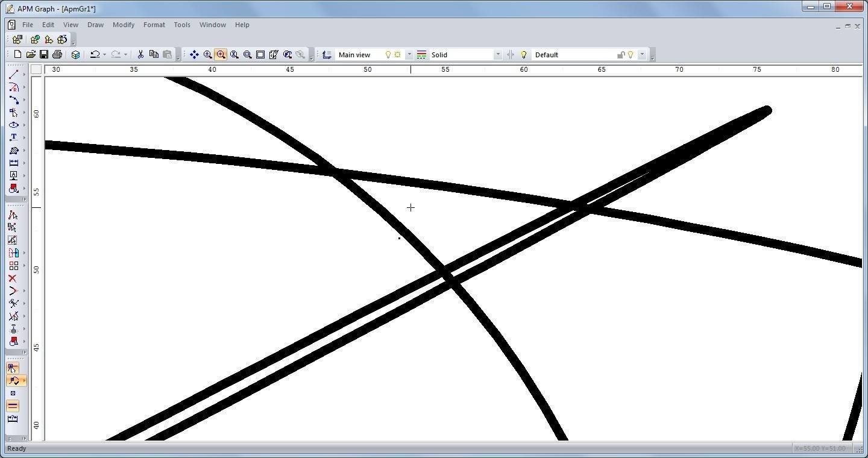
Task: Expand the Text tool flyout arrow
Action: pos(24,137)
